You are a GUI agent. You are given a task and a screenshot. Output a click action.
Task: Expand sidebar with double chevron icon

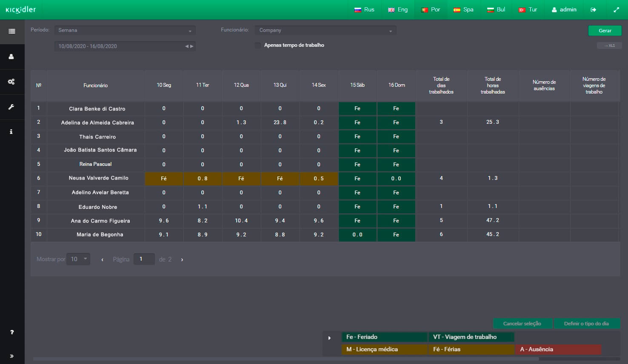(12, 356)
